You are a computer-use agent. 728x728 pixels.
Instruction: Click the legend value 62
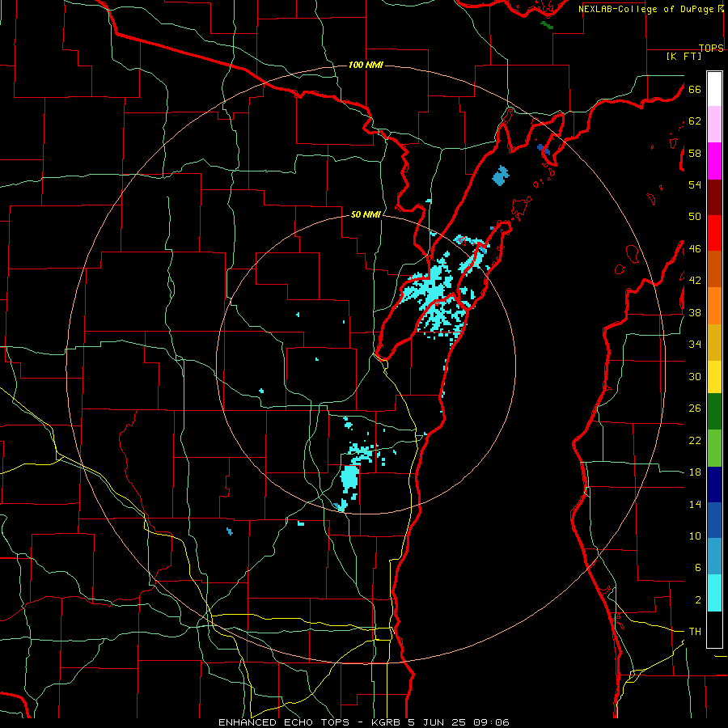695,121
